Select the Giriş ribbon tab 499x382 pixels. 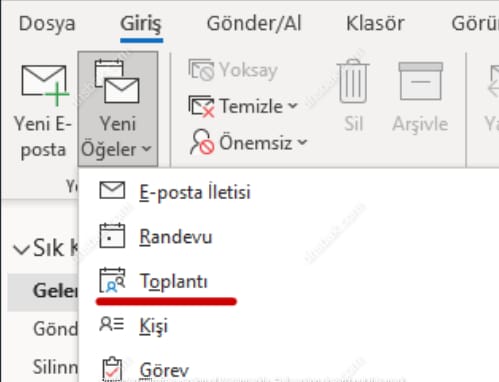pos(141,24)
